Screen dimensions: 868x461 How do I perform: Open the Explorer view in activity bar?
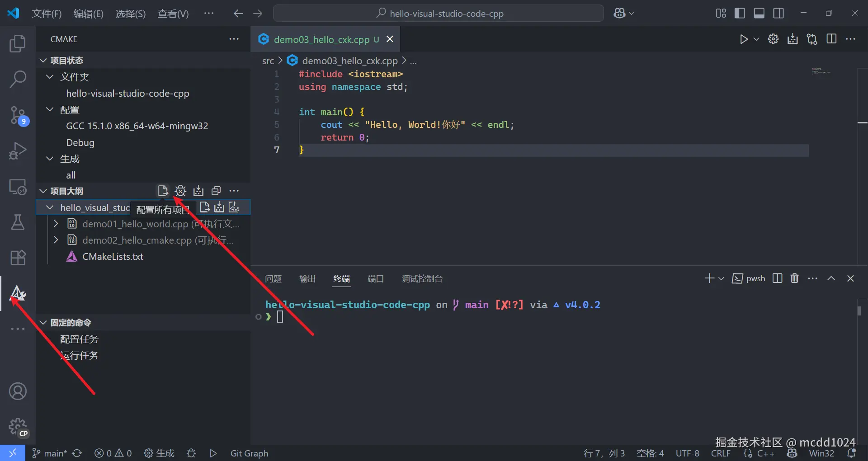pyautogui.click(x=18, y=43)
